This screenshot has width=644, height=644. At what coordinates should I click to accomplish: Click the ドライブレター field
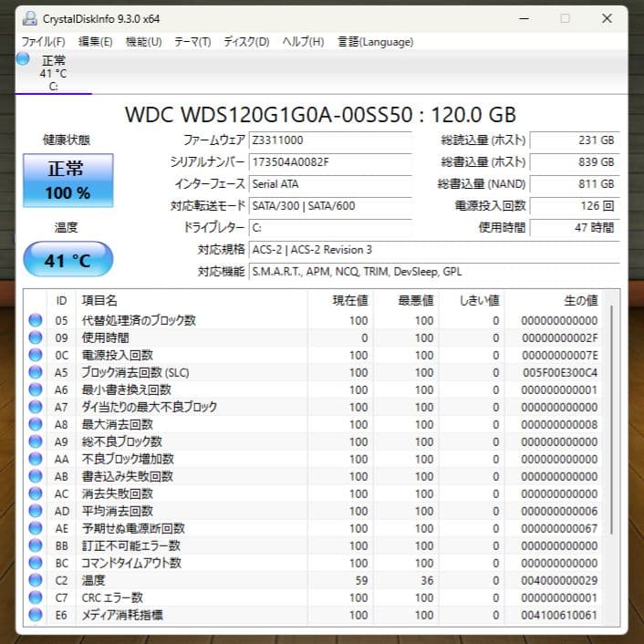(x=330, y=227)
